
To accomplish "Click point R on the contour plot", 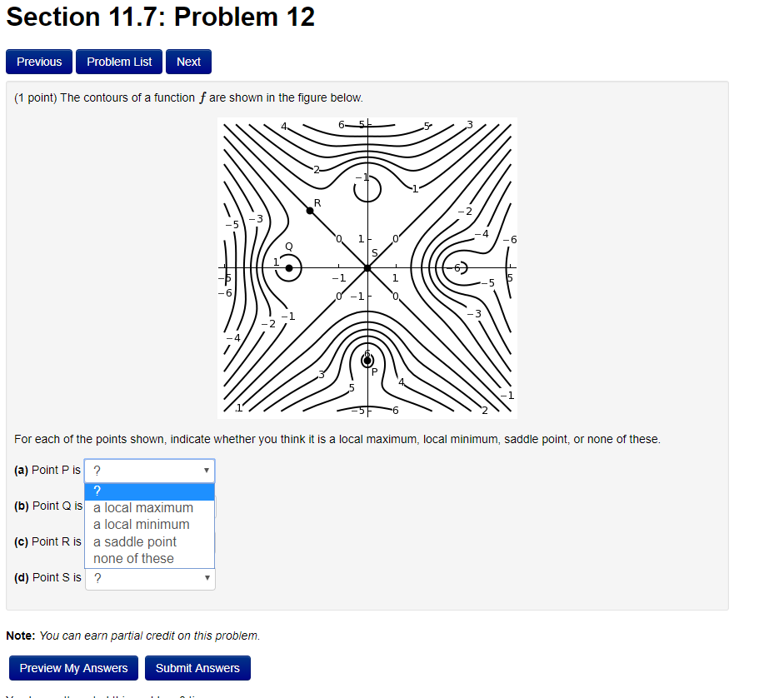I will pos(308,209).
